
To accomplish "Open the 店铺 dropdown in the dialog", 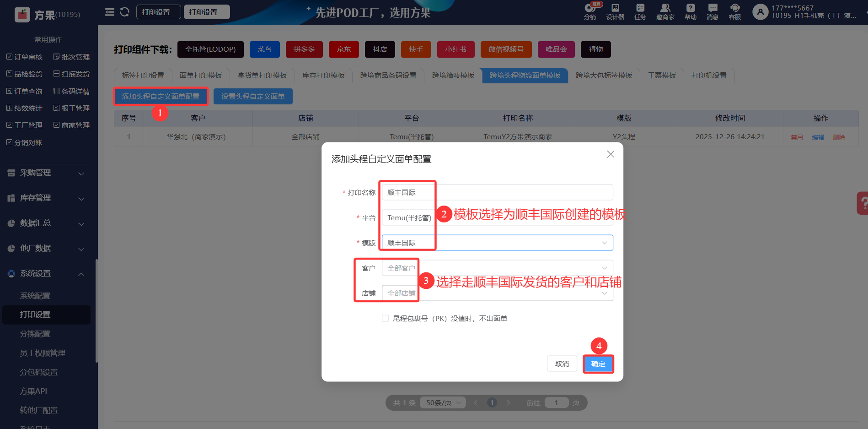I will tap(497, 293).
